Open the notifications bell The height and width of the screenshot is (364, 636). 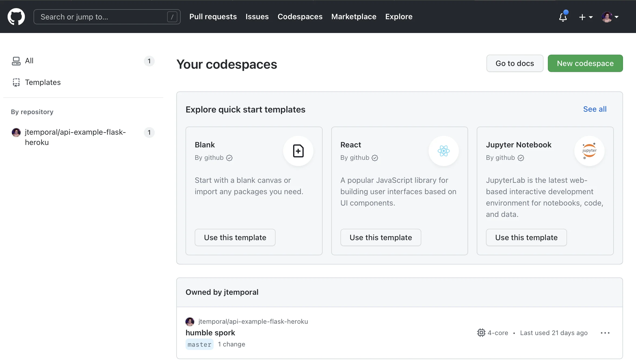tap(563, 17)
